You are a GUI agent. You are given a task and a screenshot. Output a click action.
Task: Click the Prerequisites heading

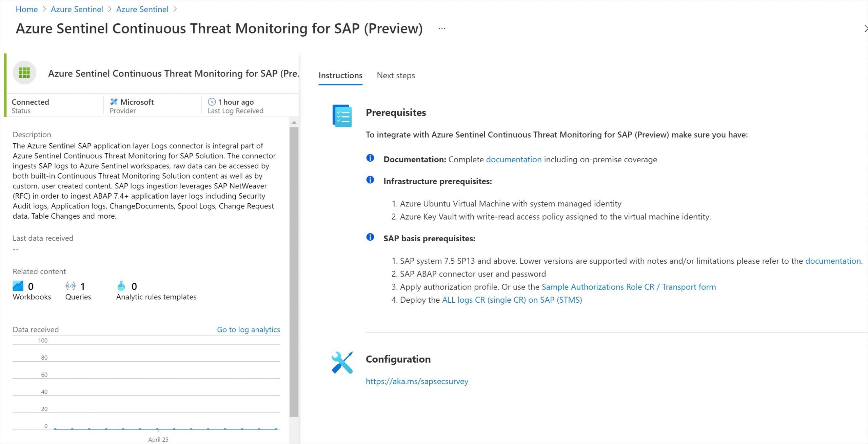396,113
